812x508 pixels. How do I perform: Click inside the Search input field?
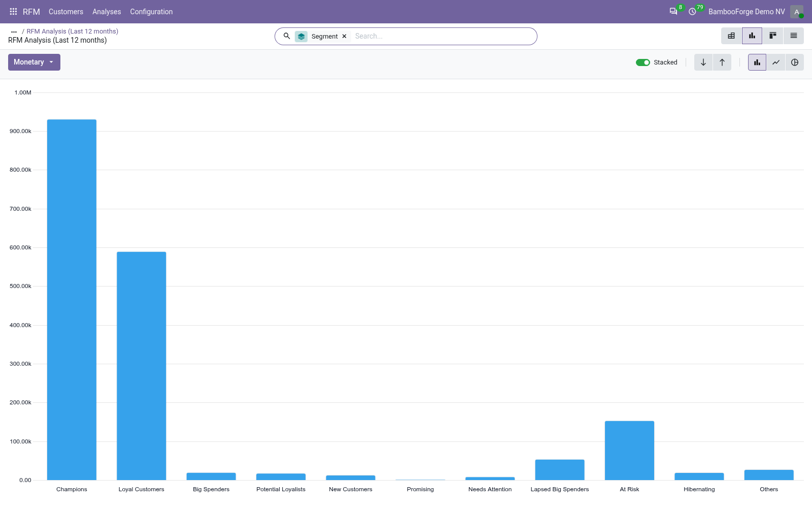[443, 36]
